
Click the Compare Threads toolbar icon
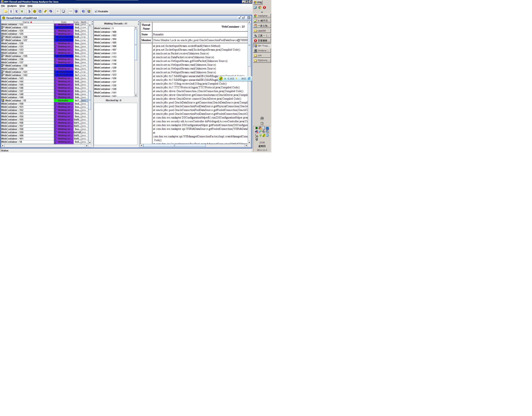[x=40, y=11]
